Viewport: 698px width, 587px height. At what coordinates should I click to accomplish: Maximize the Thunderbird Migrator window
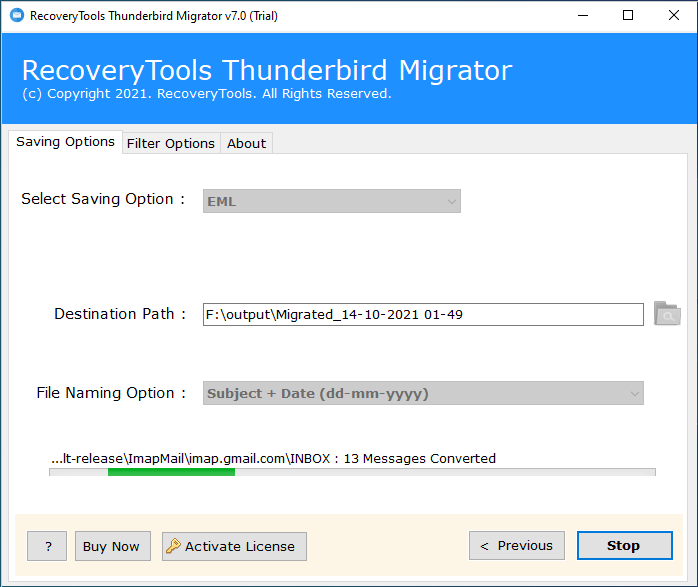tap(628, 16)
